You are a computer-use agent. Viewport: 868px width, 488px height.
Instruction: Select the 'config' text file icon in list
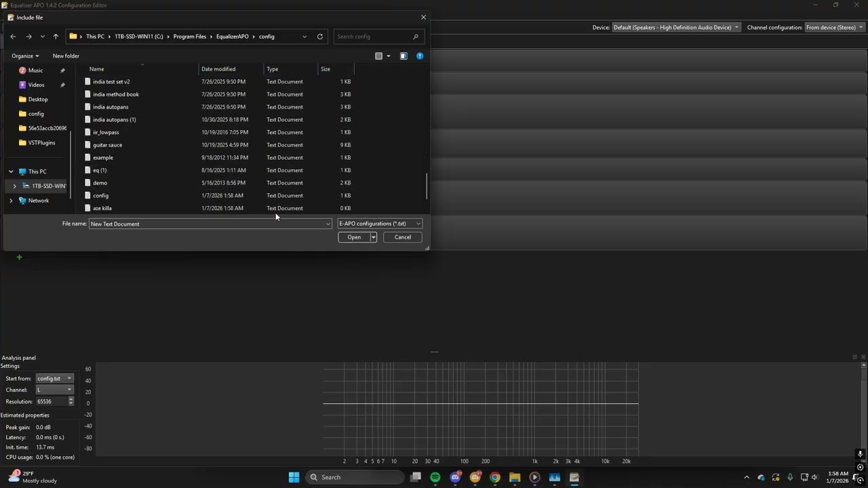click(87, 195)
